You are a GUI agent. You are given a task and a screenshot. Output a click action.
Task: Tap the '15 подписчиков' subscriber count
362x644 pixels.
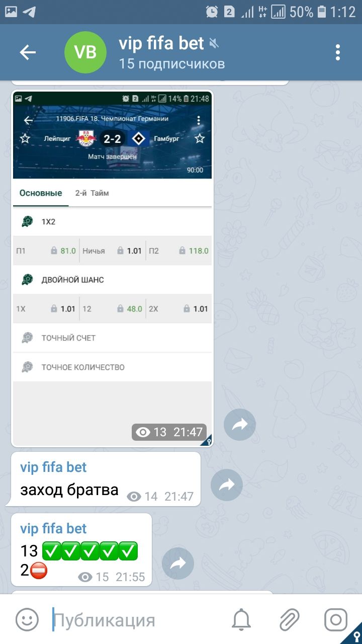pyautogui.click(x=171, y=64)
